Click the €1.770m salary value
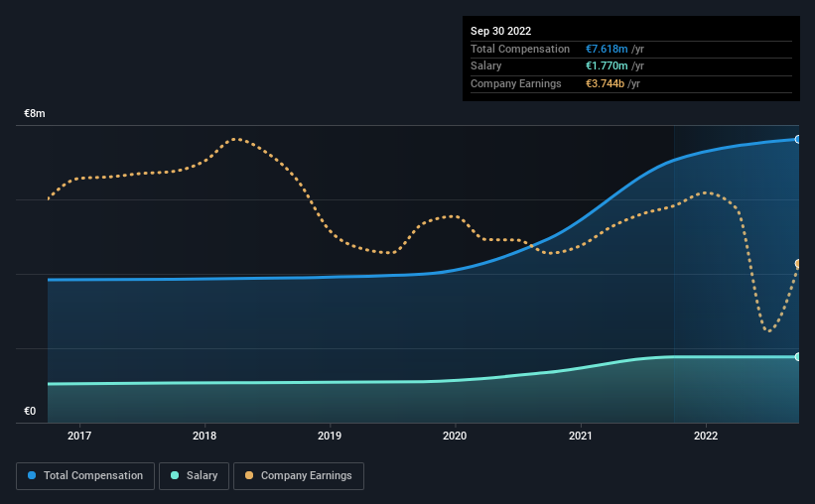The image size is (815, 504). (x=607, y=66)
